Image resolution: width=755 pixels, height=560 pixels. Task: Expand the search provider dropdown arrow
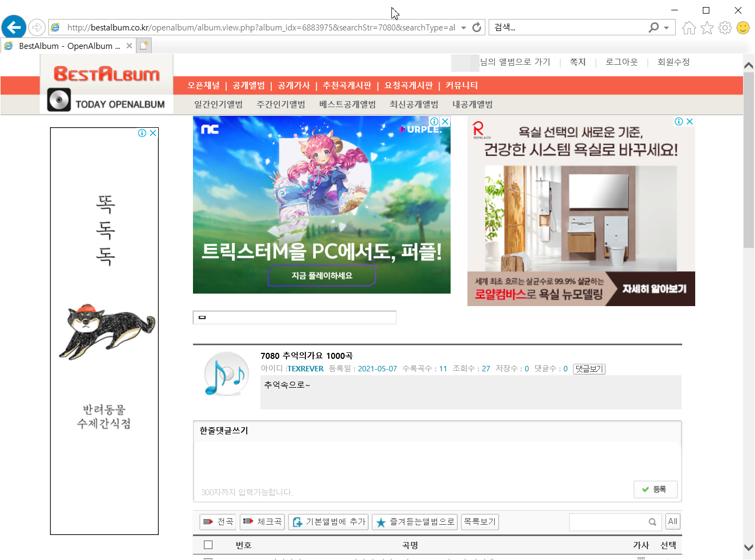[666, 28]
